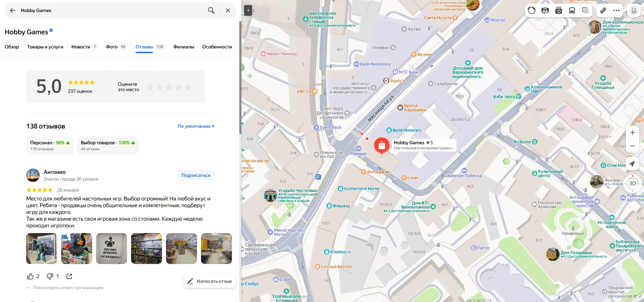Open map layers selector
Image resolution: width=644 pixels, height=302 pixels.
(x=586, y=10)
